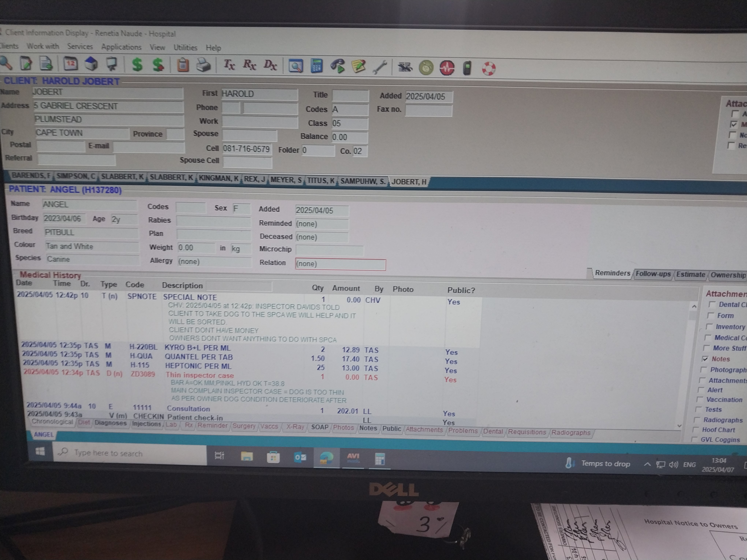Tick the Hoof Chart checkbox

coord(696,430)
